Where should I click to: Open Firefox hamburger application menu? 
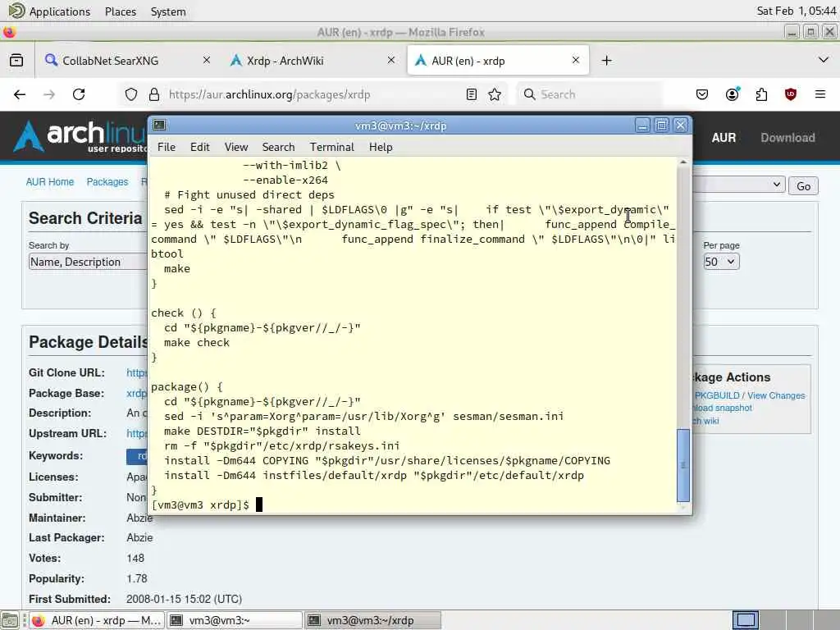click(x=820, y=95)
